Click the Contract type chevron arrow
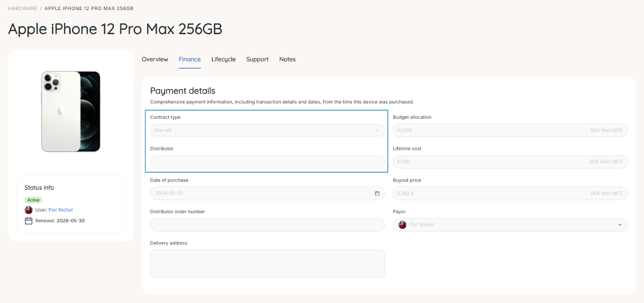The height and width of the screenshot is (303, 644). (x=377, y=130)
